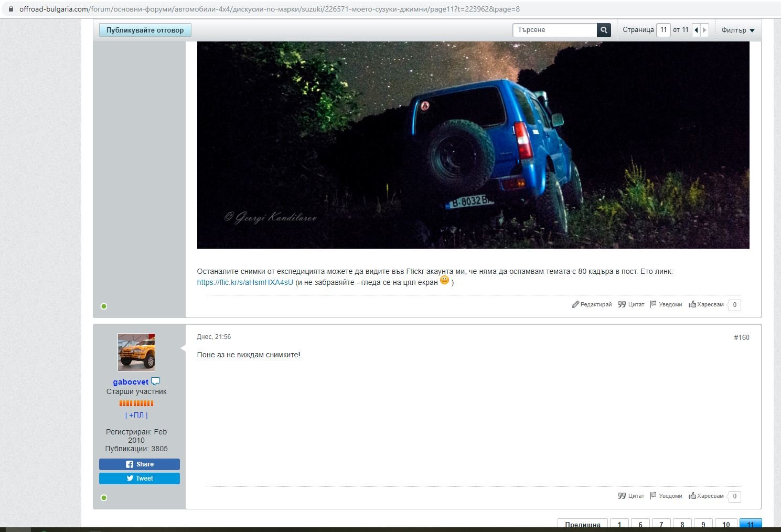Click post number #160 link

pos(742,337)
